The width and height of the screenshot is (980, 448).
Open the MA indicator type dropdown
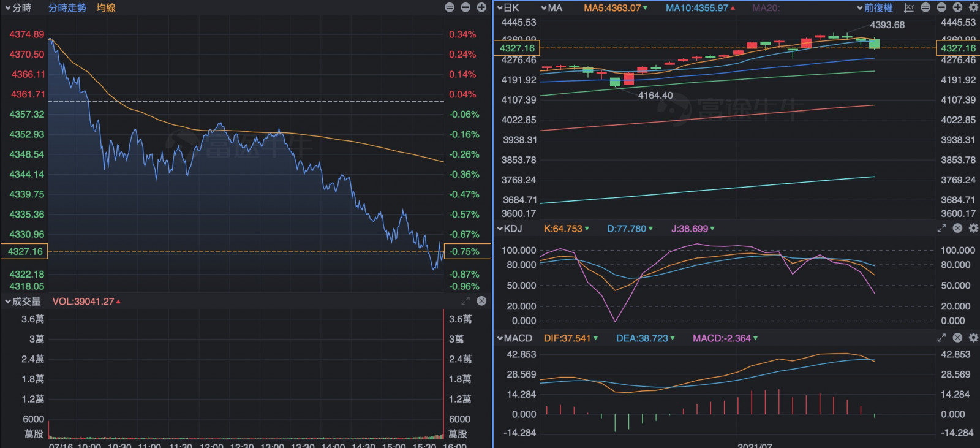tap(551, 8)
